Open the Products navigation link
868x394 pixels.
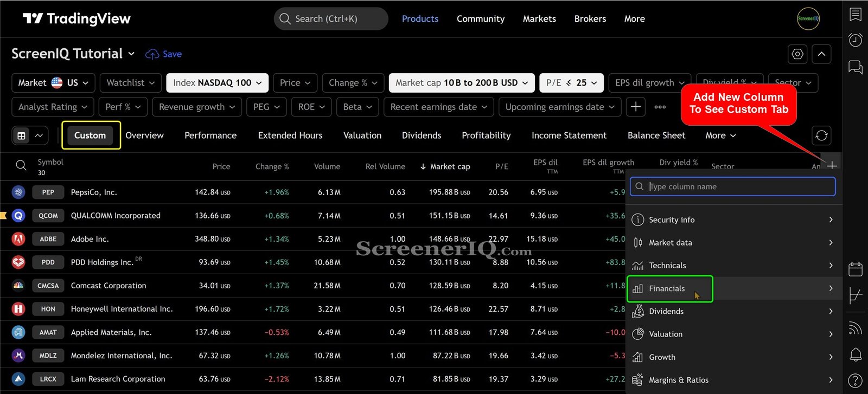coord(420,19)
